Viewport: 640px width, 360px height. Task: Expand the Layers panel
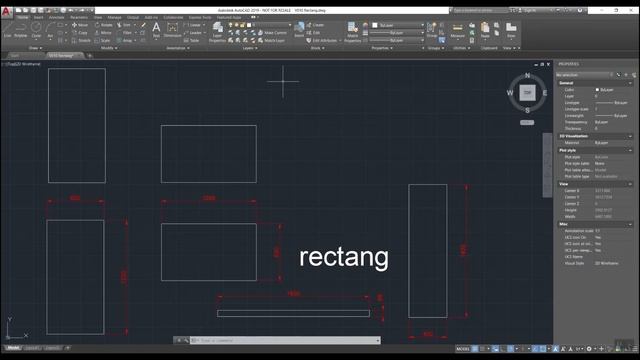coord(250,48)
